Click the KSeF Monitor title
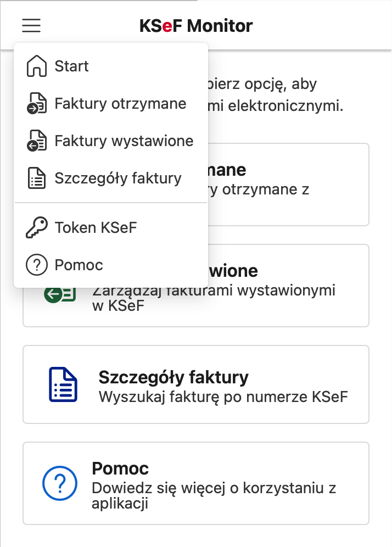This screenshot has width=392, height=547. click(x=196, y=25)
